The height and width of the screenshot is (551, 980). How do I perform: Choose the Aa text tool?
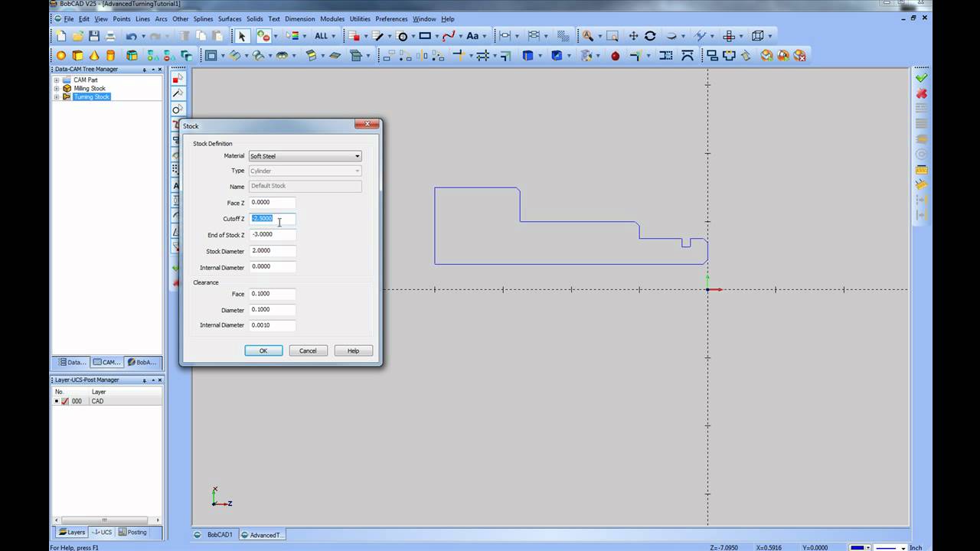472,36
